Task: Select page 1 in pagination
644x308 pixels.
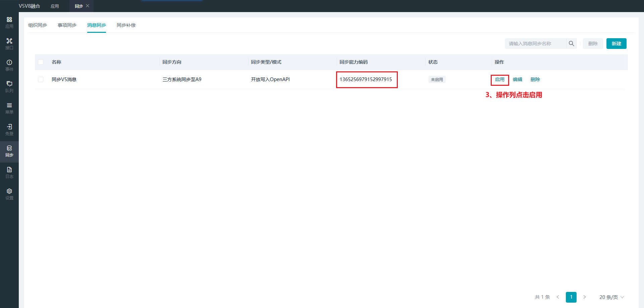Action: pyautogui.click(x=571, y=297)
